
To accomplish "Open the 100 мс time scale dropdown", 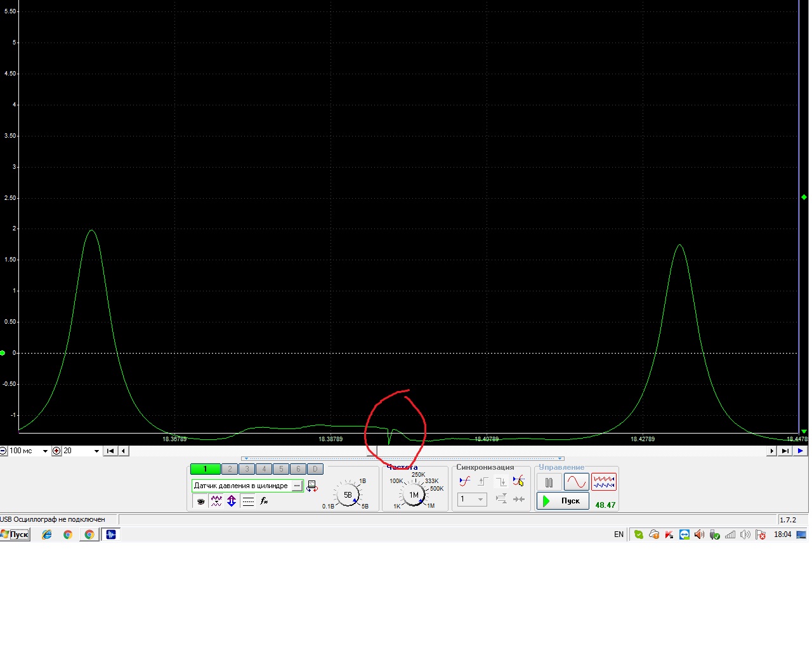I will click(45, 451).
